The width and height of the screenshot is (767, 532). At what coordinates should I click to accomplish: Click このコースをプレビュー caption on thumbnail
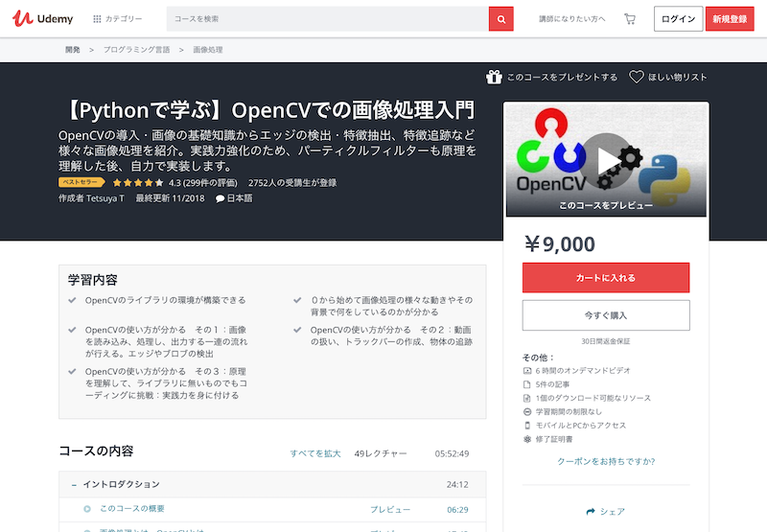pos(606,205)
